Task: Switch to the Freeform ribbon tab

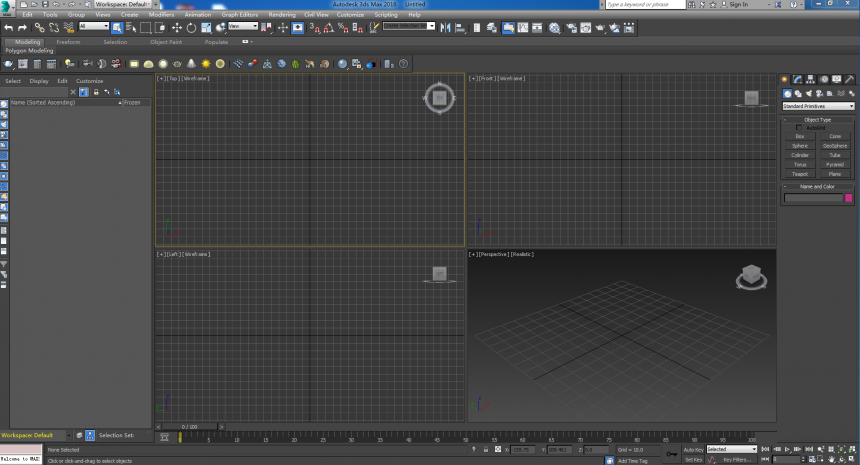Action: click(69, 42)
